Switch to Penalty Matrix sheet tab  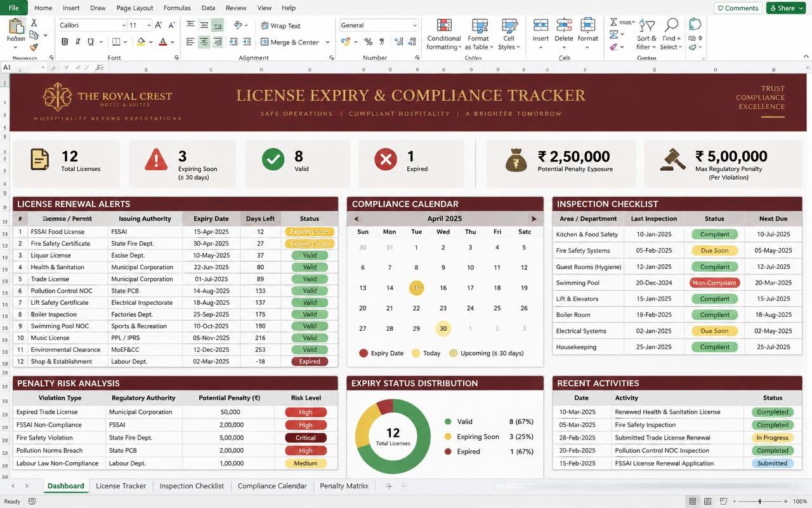(344, 486)
